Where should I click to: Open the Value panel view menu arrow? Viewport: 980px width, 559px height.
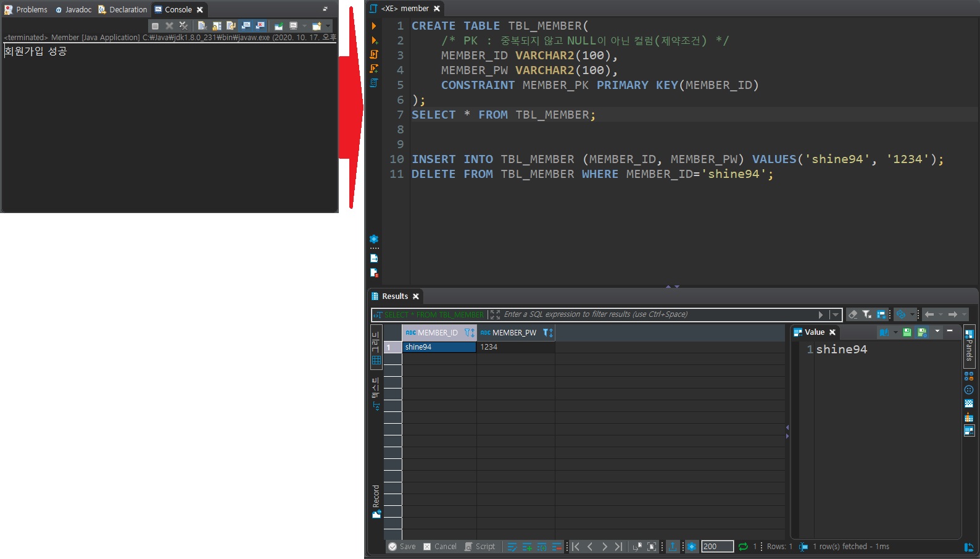tap(937, 332)
